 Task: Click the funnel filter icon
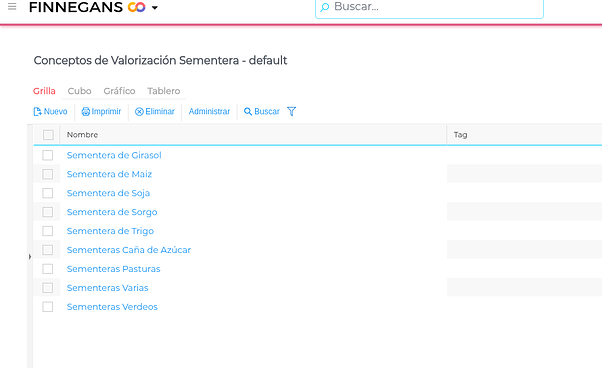291,111
